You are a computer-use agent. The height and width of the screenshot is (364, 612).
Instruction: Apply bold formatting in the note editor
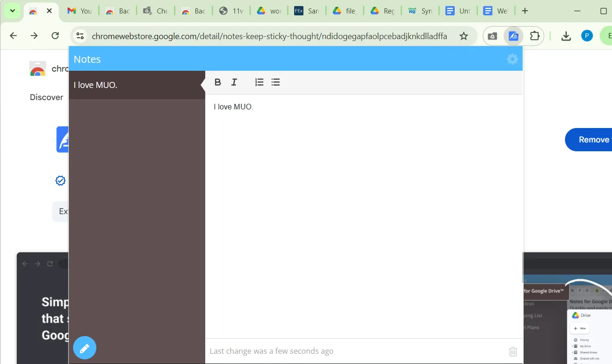click(217, 82)
